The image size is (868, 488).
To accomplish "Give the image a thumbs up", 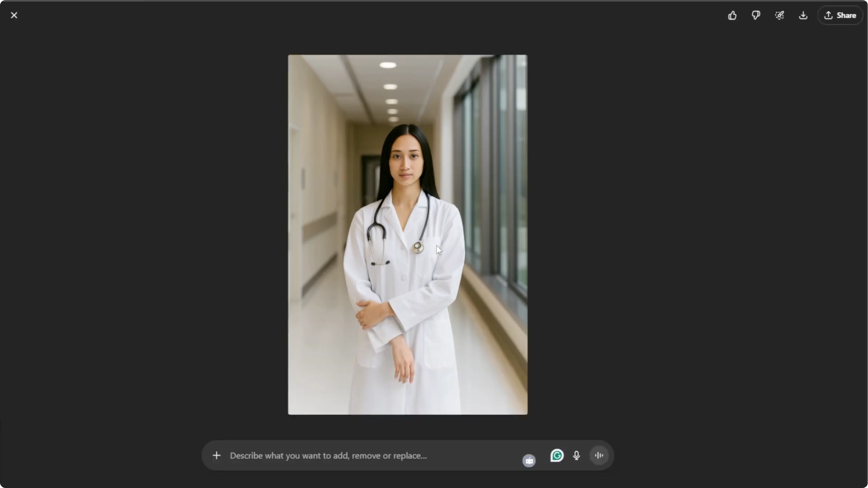I will click(x=732, y=15).
